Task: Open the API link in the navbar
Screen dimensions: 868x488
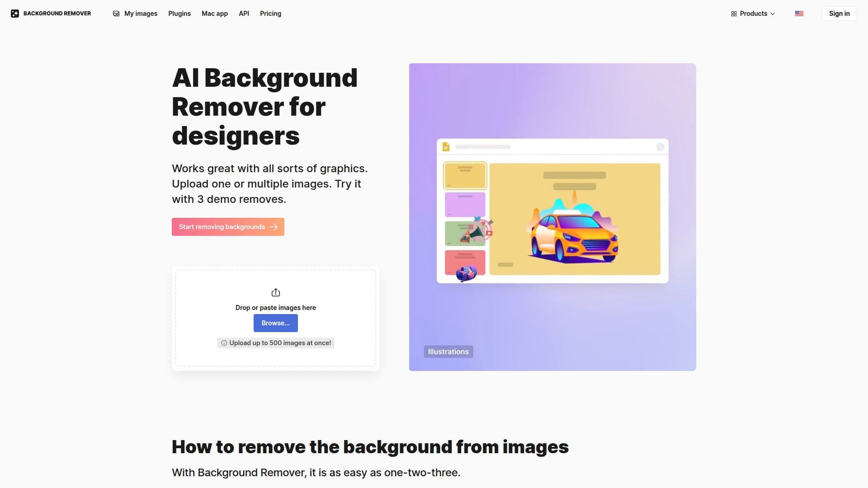Action: [x=244, y=14]
